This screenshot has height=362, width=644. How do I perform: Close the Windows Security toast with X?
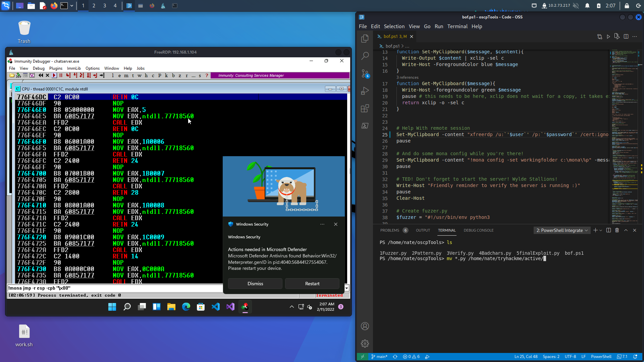pyautogui.click(x=336, y=224)
